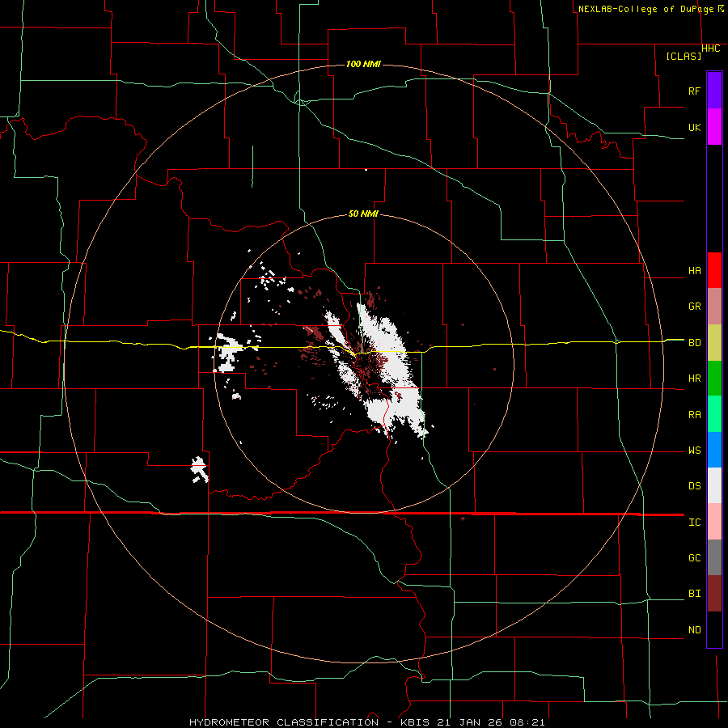Image resolution: width=728 pixels, height=728 pixels.
Task: Click the 'ND' legend label
Action: click(695, 630)
